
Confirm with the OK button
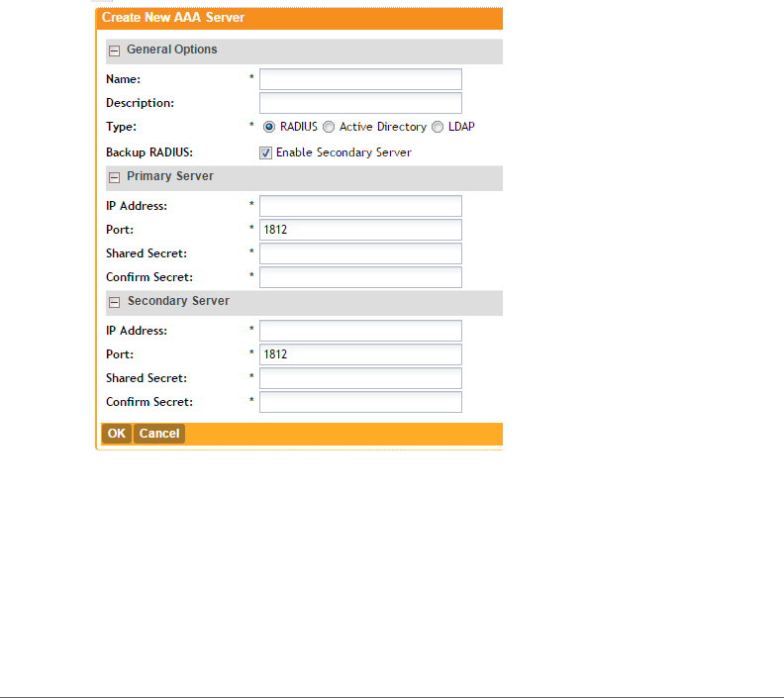coord(117,434)
